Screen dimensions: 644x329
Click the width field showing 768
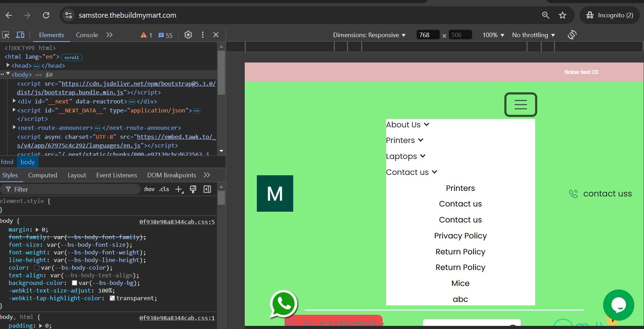click(x=428, y=35)
